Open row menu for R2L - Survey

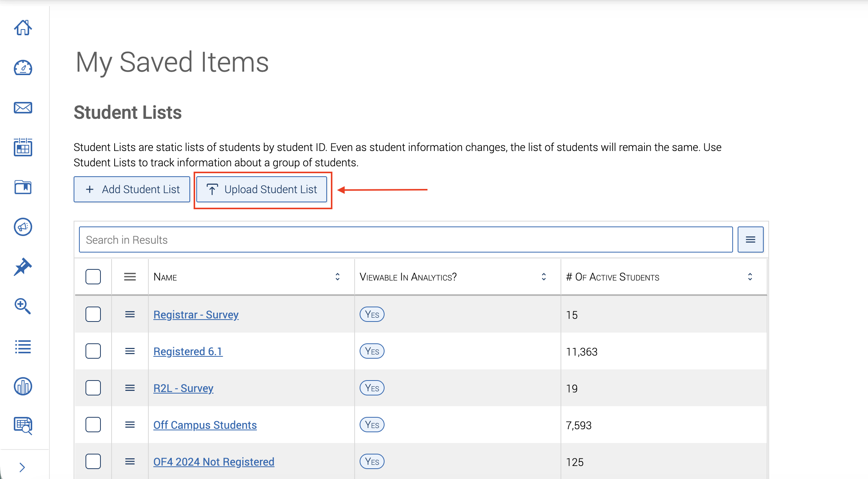pos(130,388)
